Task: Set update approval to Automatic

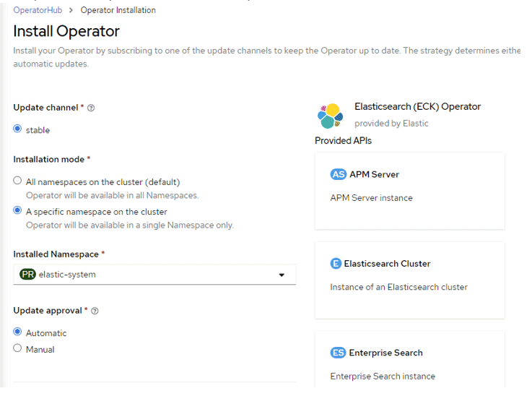Action: [18, 332]
